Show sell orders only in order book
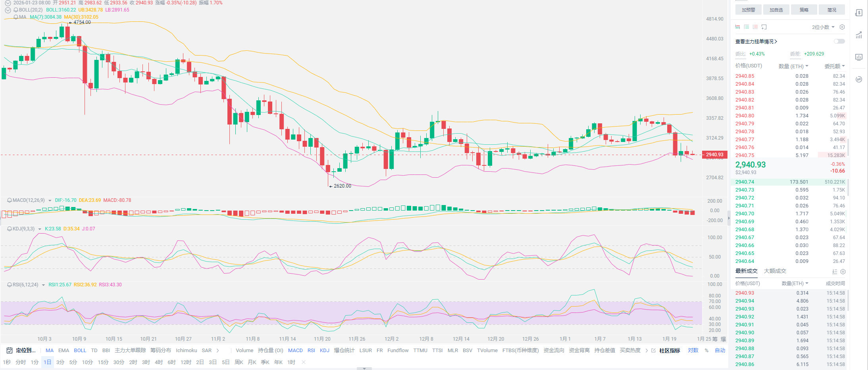This screenshot has height=370, width=868. pyautogui.click(x=755, y=27)
